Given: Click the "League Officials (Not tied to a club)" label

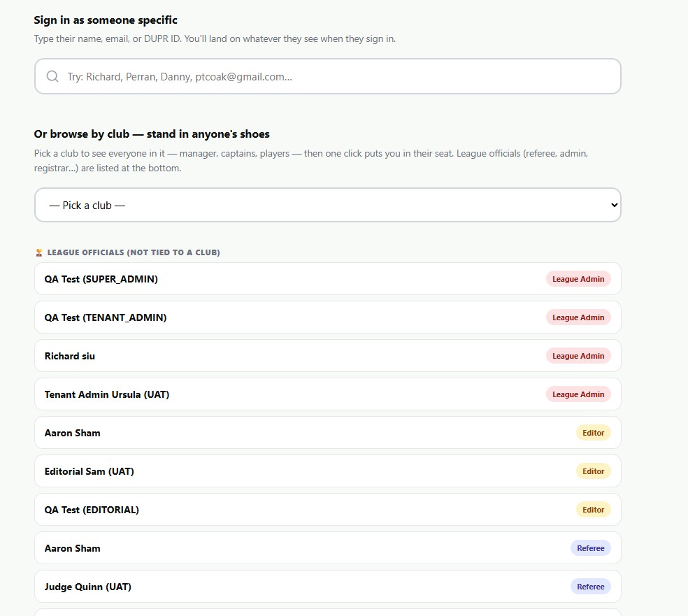Looking at the screenshot, I should click(134, 252).
